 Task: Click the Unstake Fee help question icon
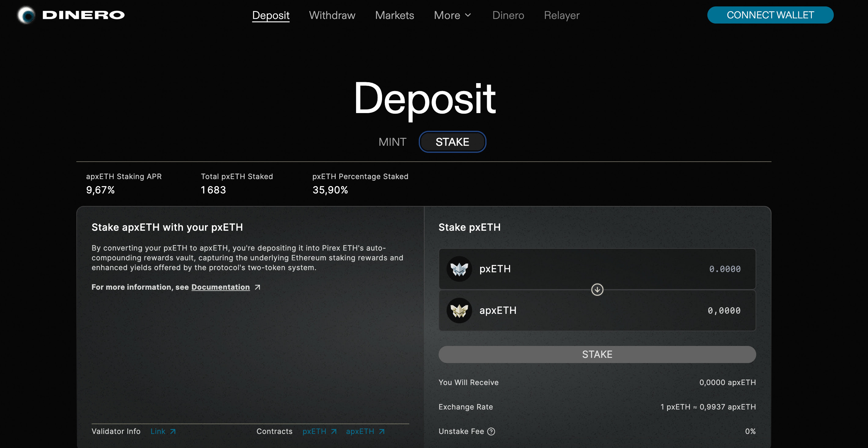(491, 431)
